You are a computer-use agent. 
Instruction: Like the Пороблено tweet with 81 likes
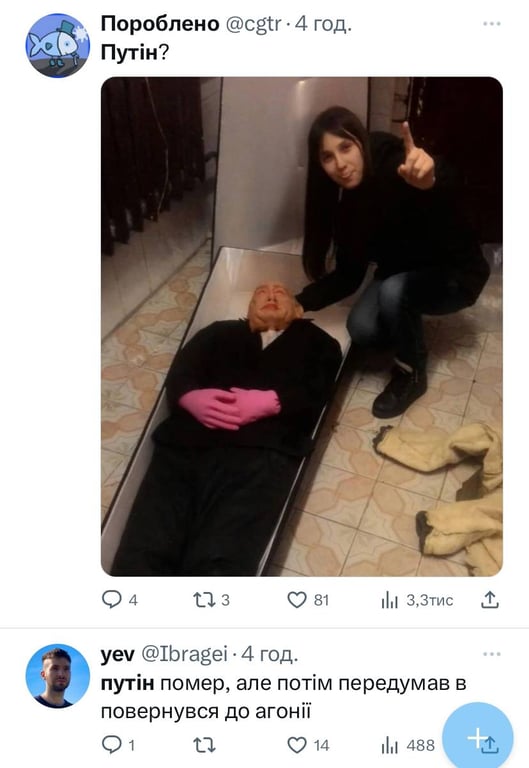coord(296,600)
